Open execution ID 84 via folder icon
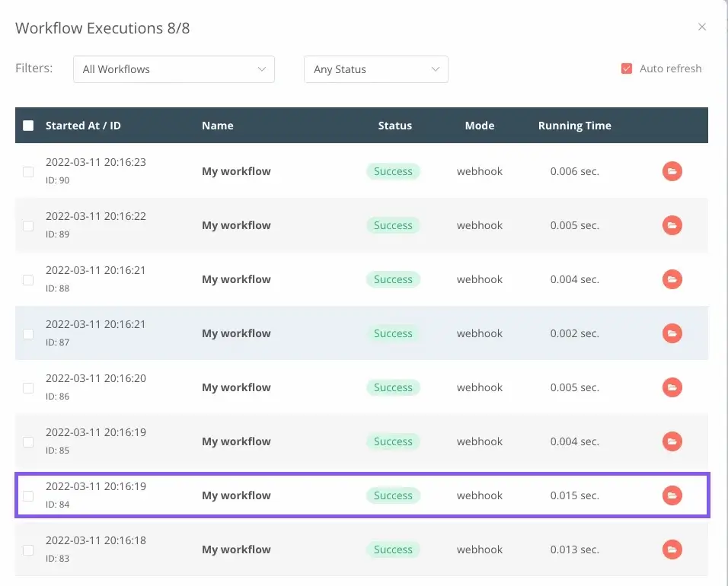728x586 pixels. [672, 495]
